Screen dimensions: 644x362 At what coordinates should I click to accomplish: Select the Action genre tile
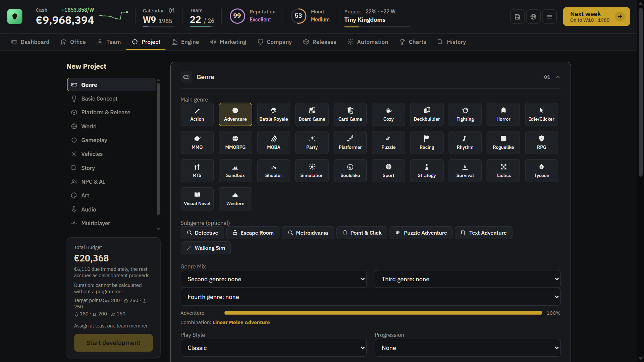(x=197, y=114)
